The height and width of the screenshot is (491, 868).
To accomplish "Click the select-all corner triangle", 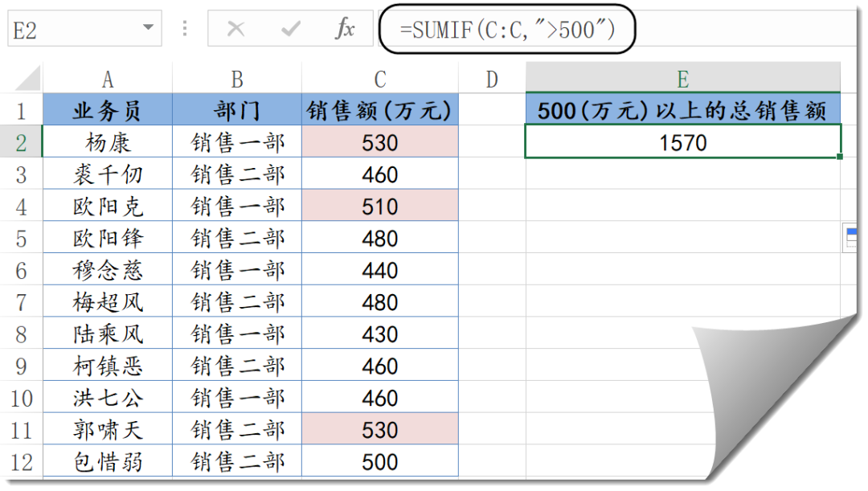I will coord(27,78).
